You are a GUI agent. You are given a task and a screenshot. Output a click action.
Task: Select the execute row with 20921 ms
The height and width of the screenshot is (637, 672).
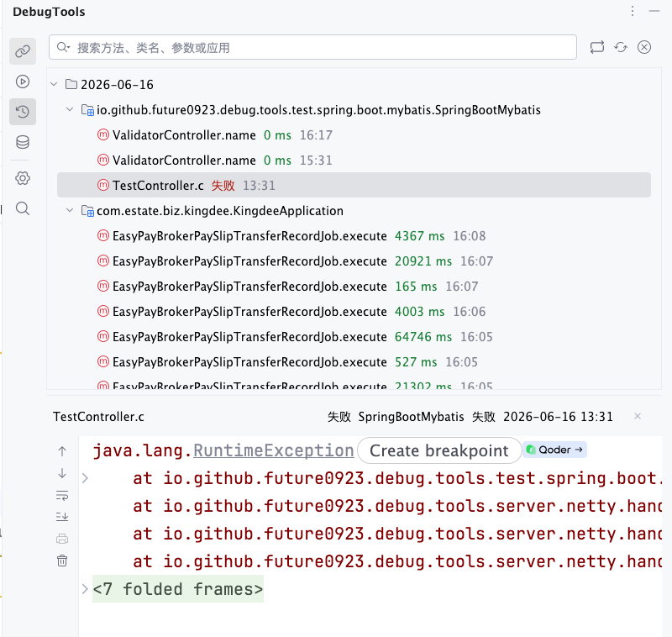(354, 261)
